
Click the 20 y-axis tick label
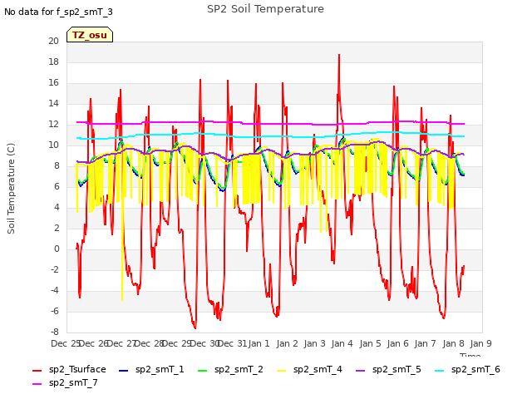53,41
